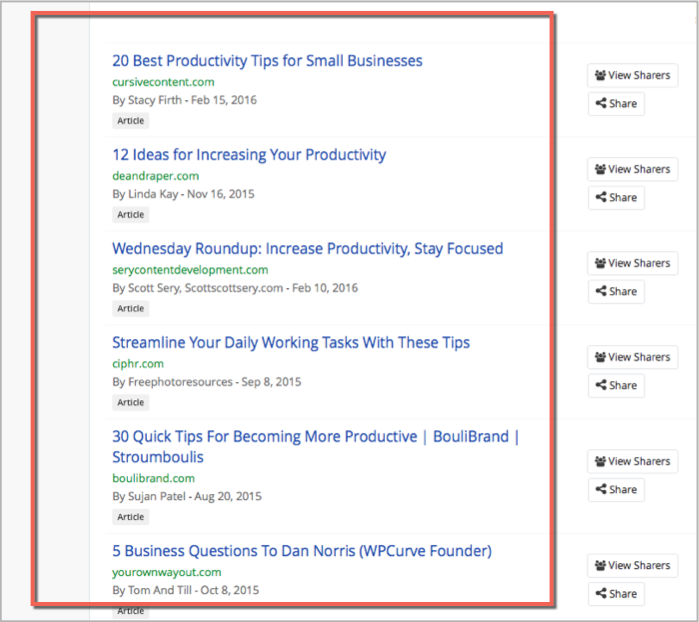
Task: Select Article tag under ciphr.com result
Action: [131, 403]
